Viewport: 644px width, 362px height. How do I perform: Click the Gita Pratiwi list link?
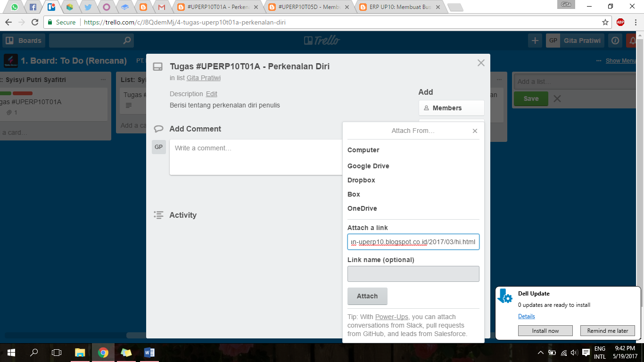tap(204, 78)
